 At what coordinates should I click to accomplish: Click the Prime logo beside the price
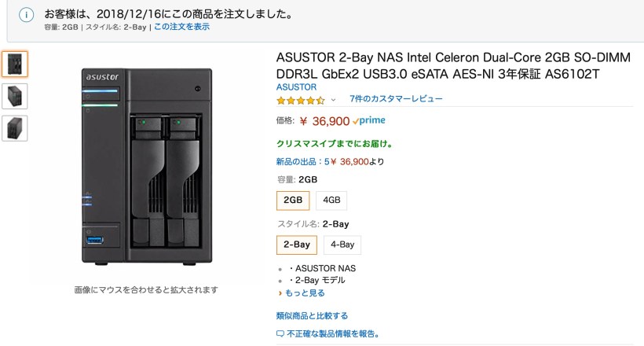click(x=368, y=121)
